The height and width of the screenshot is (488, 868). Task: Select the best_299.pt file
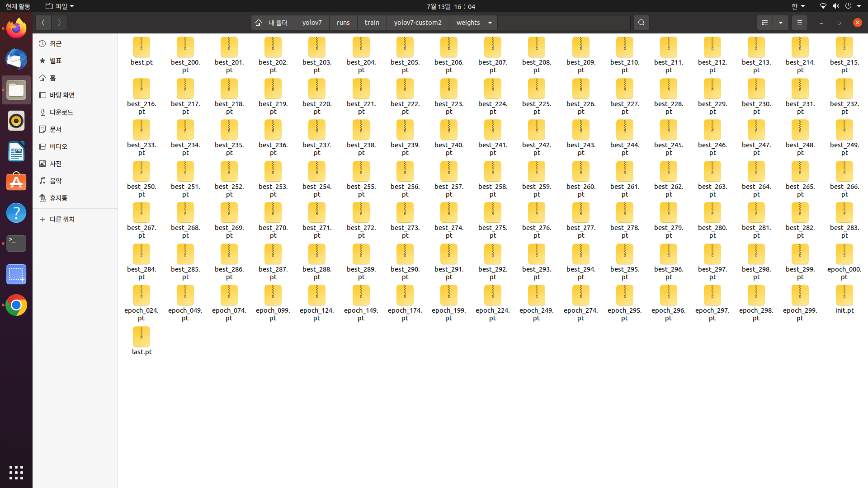800,262
